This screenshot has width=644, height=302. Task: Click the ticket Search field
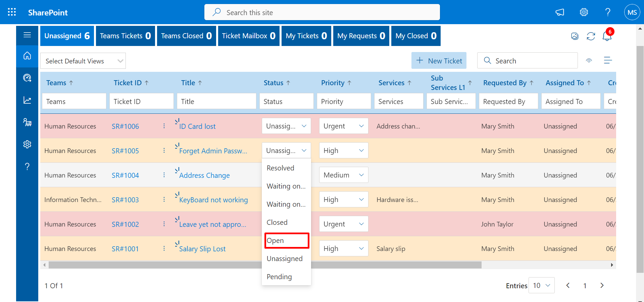point(527,61)
